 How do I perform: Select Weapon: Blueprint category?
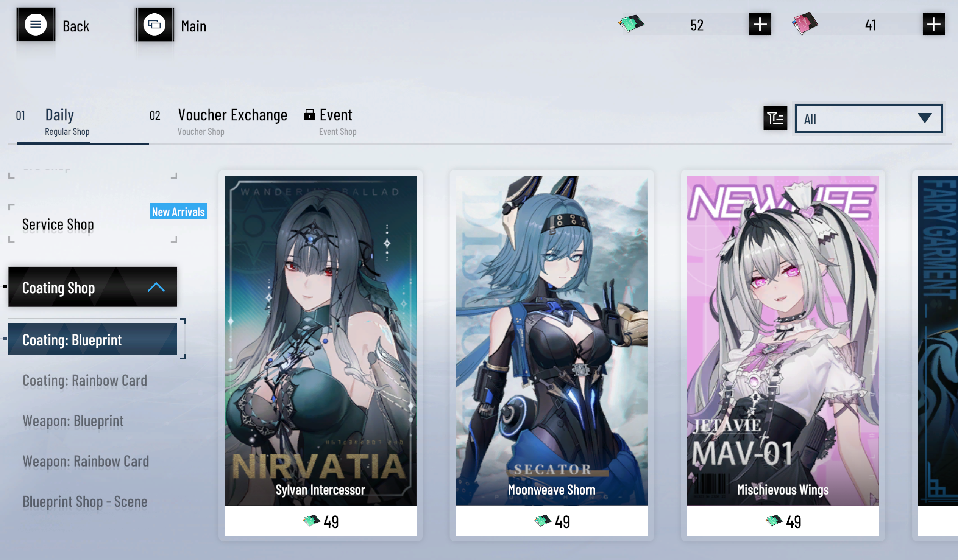point(73,421)
